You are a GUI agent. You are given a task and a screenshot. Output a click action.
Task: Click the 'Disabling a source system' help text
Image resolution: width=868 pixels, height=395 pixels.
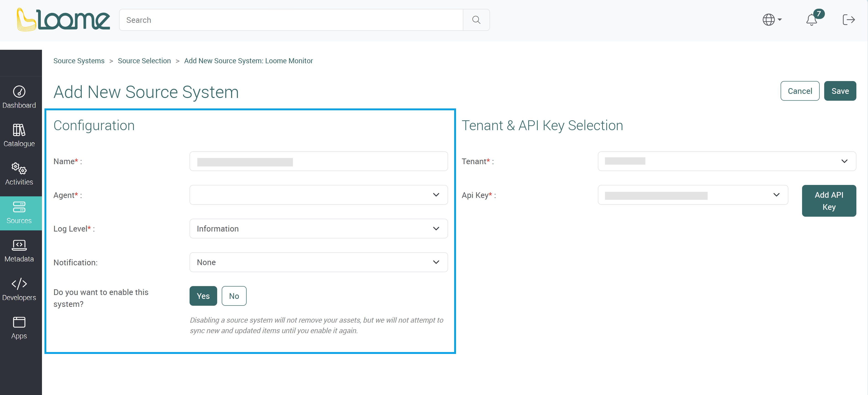click(x=316, y=325)
